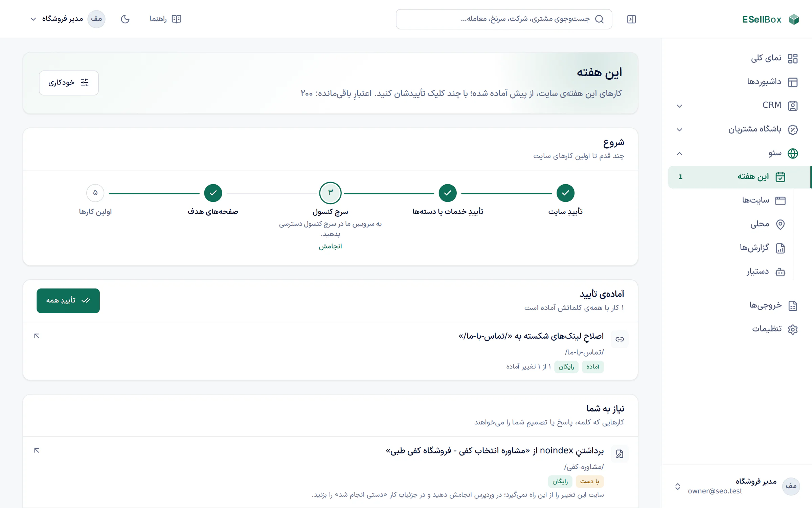Click the خروجی‌ها document icon
812x508 pixels.
(x=793, y=305)
